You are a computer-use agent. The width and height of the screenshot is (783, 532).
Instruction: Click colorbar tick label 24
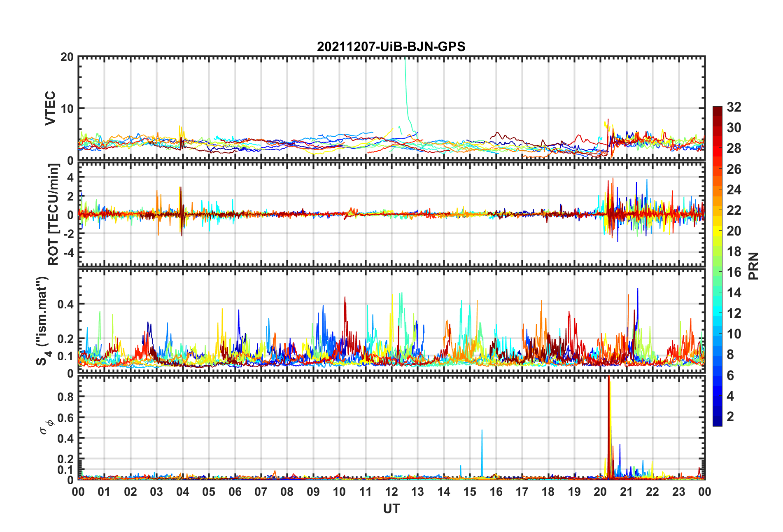point(734,189)
